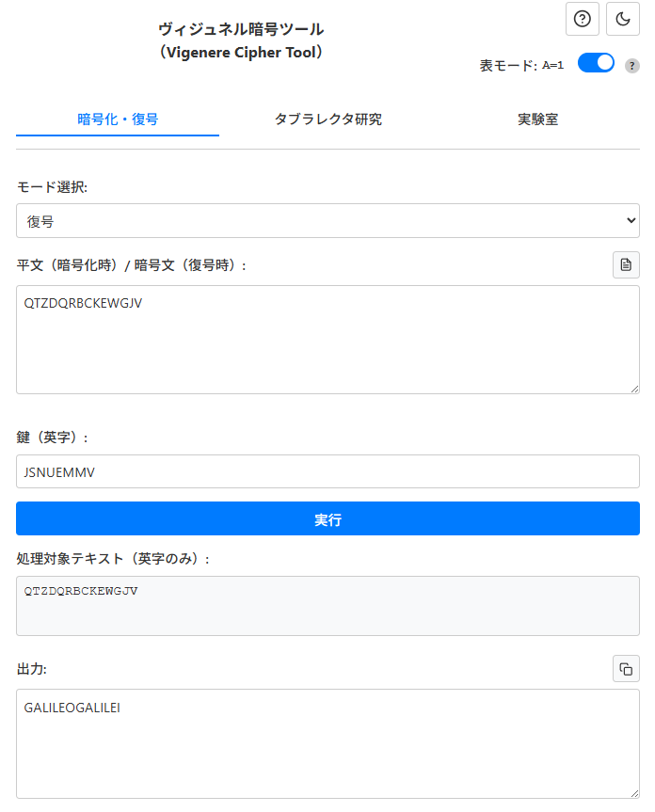
Task: Expand the モード選択 dropdown showing 復号
Action: [327, 221]
